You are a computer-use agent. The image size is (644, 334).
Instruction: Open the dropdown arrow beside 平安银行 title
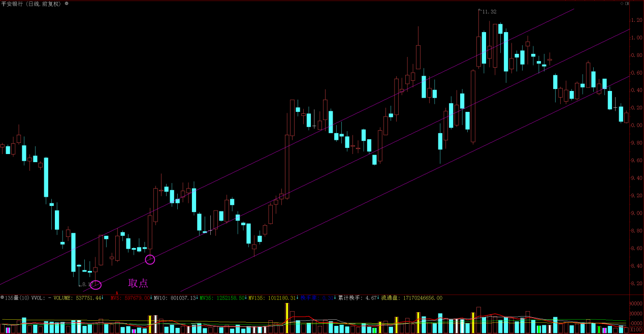click(67, 4)
